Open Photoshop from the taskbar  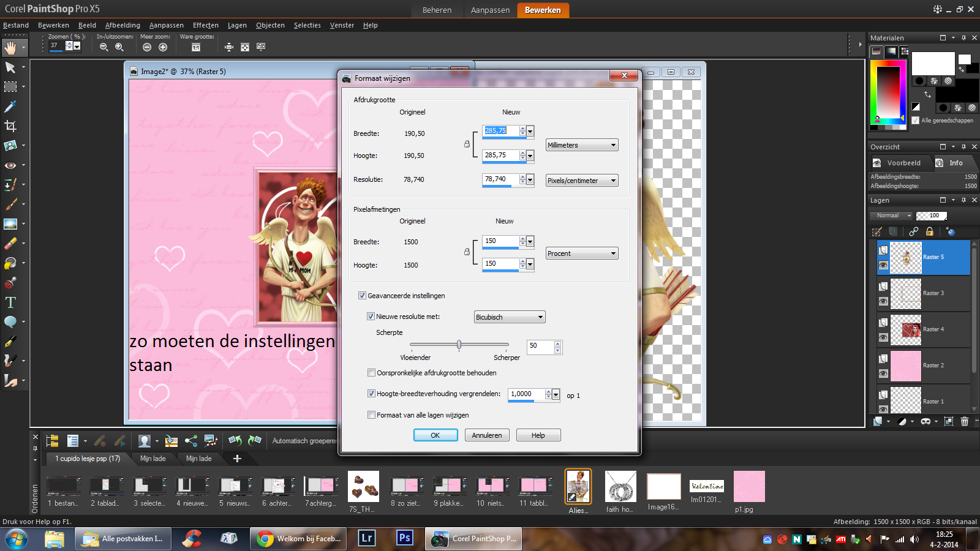click(404, 538)
